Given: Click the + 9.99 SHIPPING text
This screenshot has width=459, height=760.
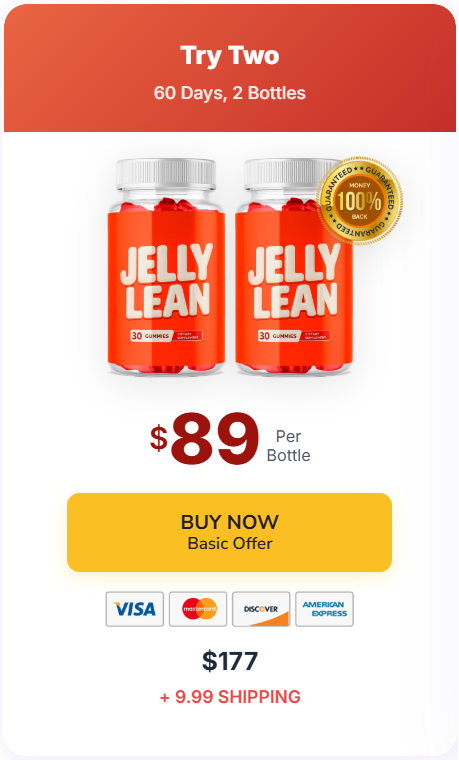Looking at the screenshot, I should (230, 697).
